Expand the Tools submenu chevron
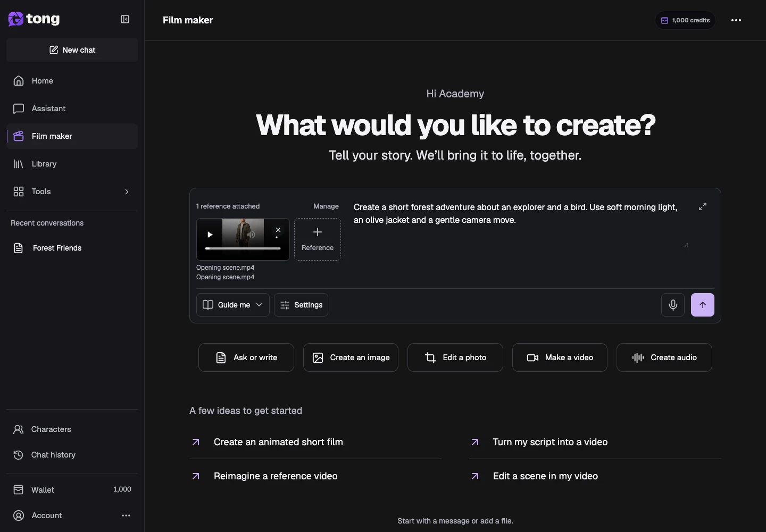Viewport: 766px width, 532px height. [x=127, y=192]
